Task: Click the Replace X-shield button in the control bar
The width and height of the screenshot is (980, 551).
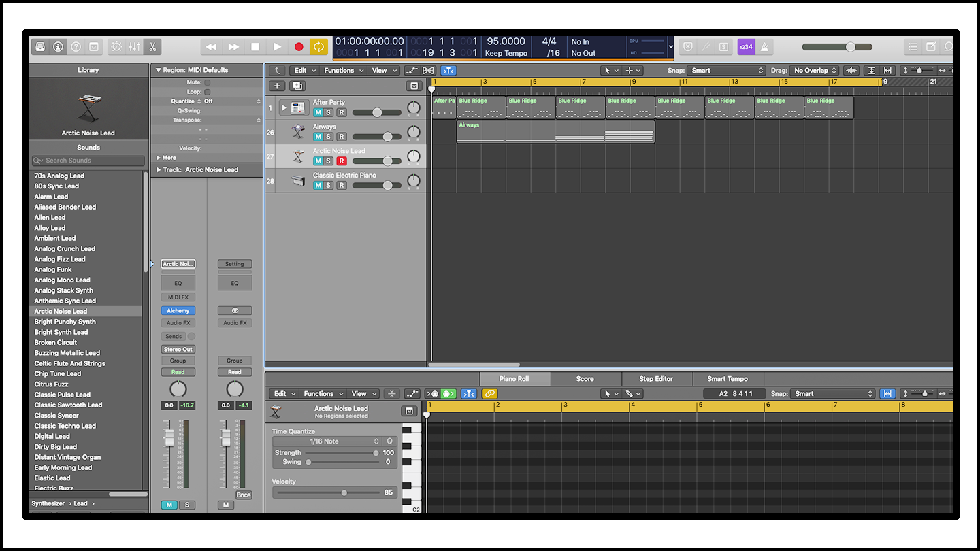Action: 688,47
